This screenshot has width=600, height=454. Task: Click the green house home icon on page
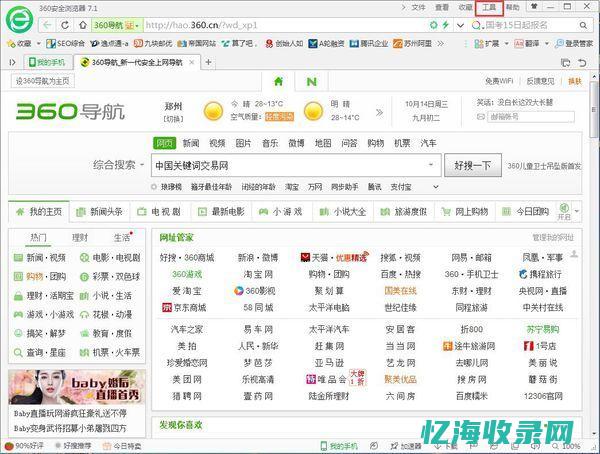pos(279,81)
